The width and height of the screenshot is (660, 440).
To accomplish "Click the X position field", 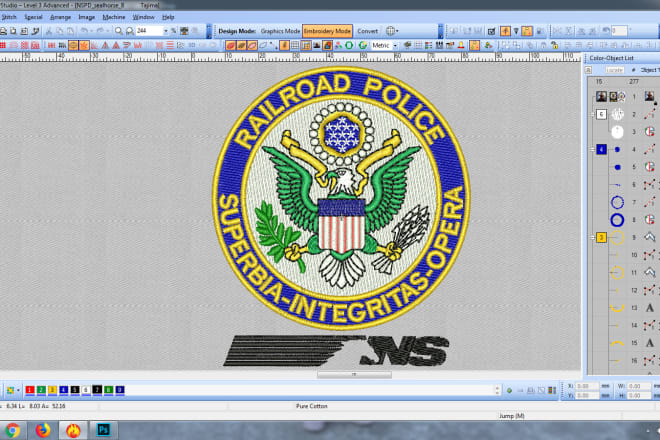I will point(588,386).
